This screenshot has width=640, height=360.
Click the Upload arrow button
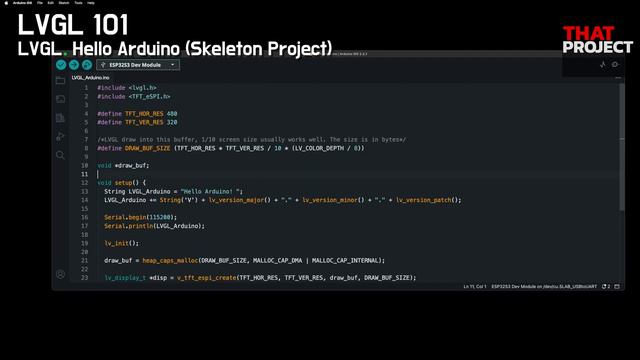tap(74, 65)
